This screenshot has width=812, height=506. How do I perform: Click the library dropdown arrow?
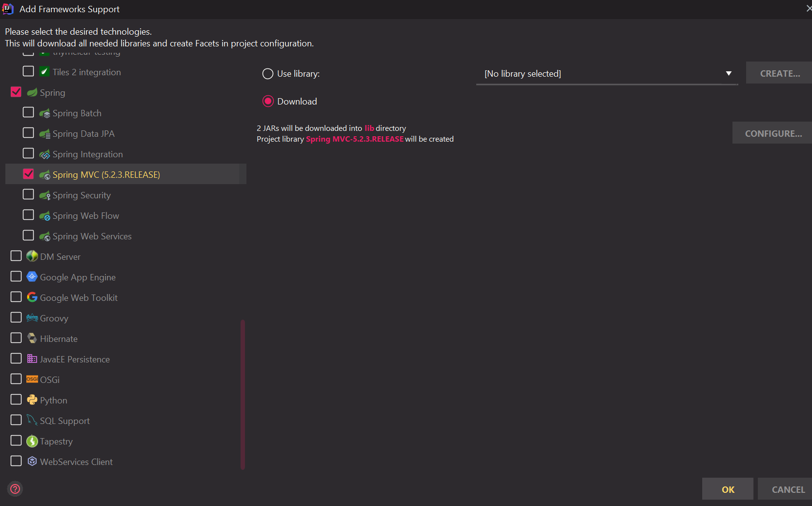click(729, 73)
